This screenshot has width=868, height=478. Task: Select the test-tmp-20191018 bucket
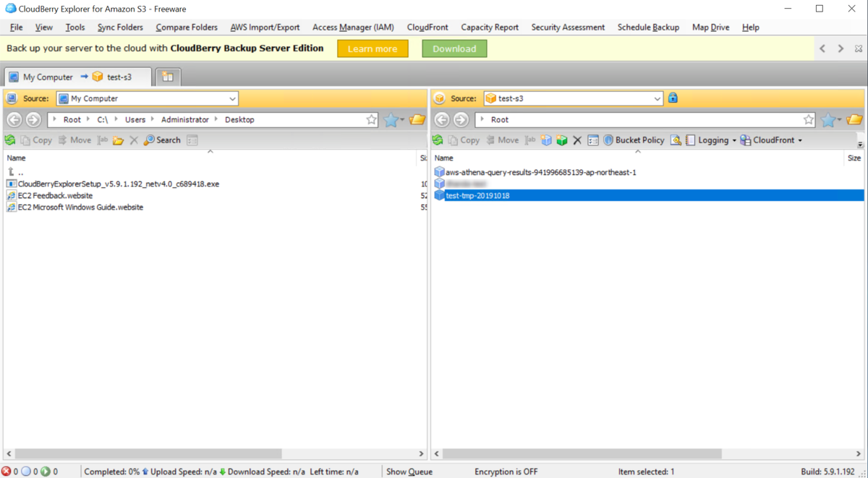(648, 195)
